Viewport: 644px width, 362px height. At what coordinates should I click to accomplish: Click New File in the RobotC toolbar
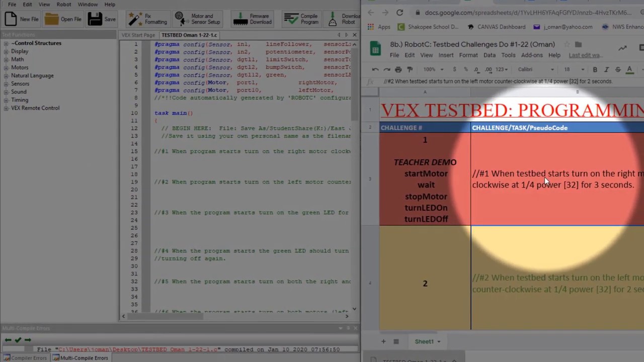pyautogui.click(x=21, y=19)
